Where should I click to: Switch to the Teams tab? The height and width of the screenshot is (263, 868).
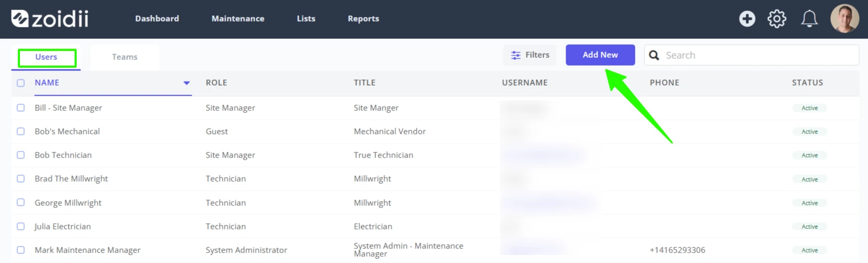[x=124, y=57]
